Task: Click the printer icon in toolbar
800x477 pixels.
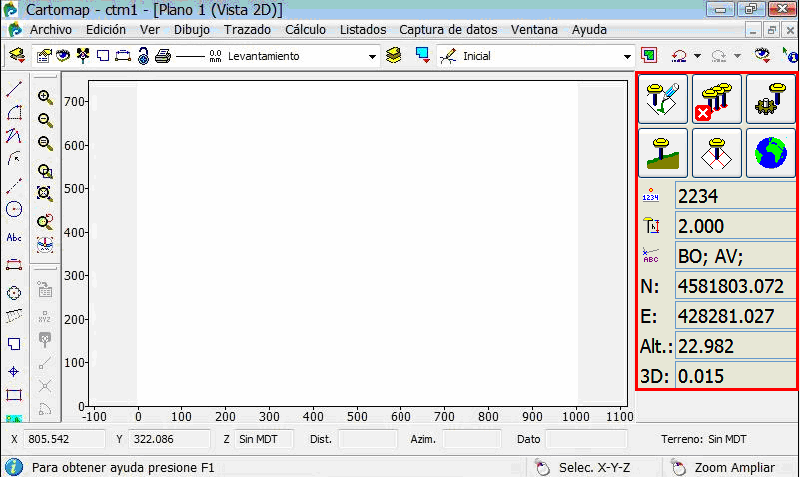Action: (x=163, y=56)
